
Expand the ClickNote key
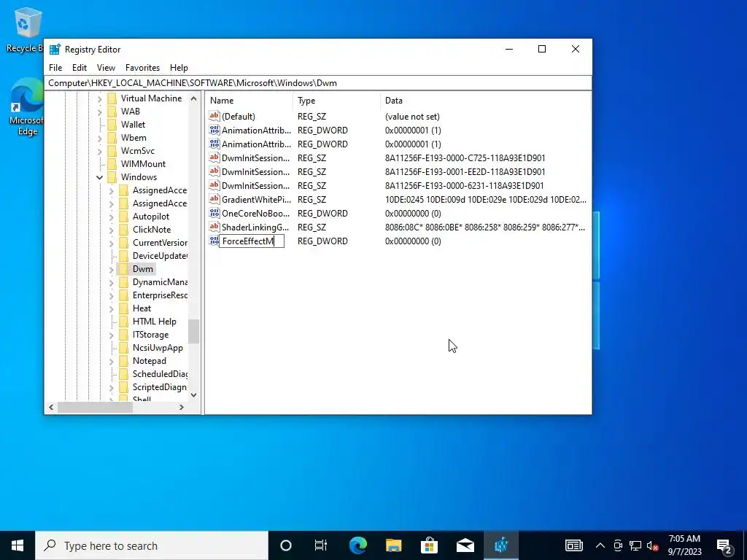[x=111, y=230]
